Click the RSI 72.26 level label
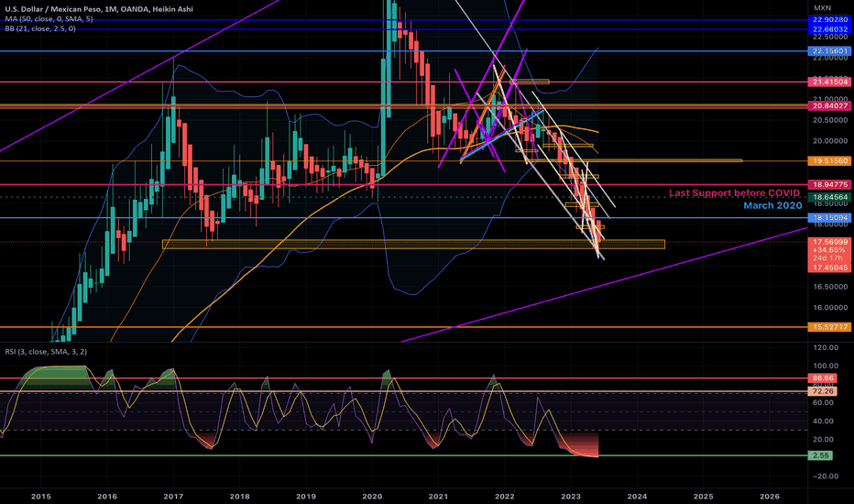This screenshot has width=854, height=504. [823, 391]
